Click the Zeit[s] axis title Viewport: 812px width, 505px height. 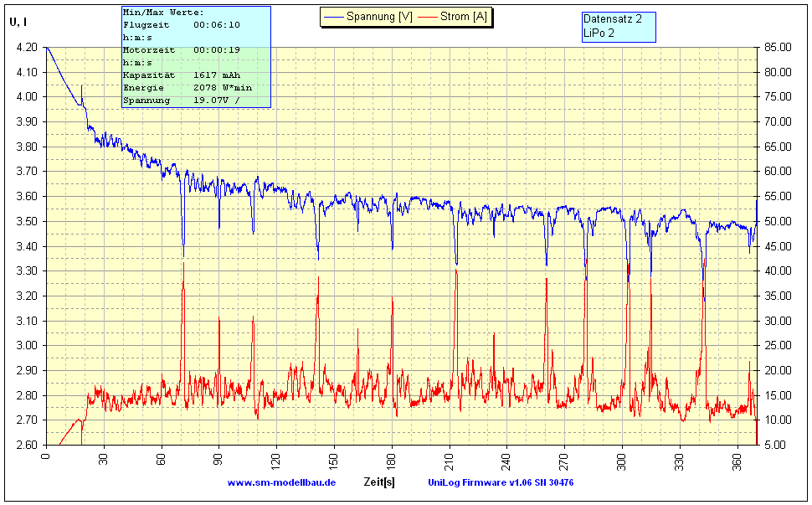point(378,482)
